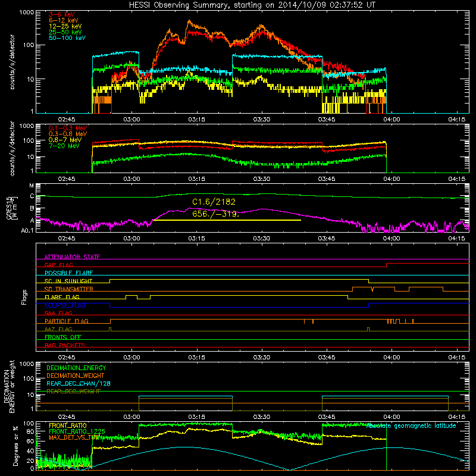Select the PARTICLE_FLAG label
The height and width of the screenshot is (476, 476).
[67, 321]
